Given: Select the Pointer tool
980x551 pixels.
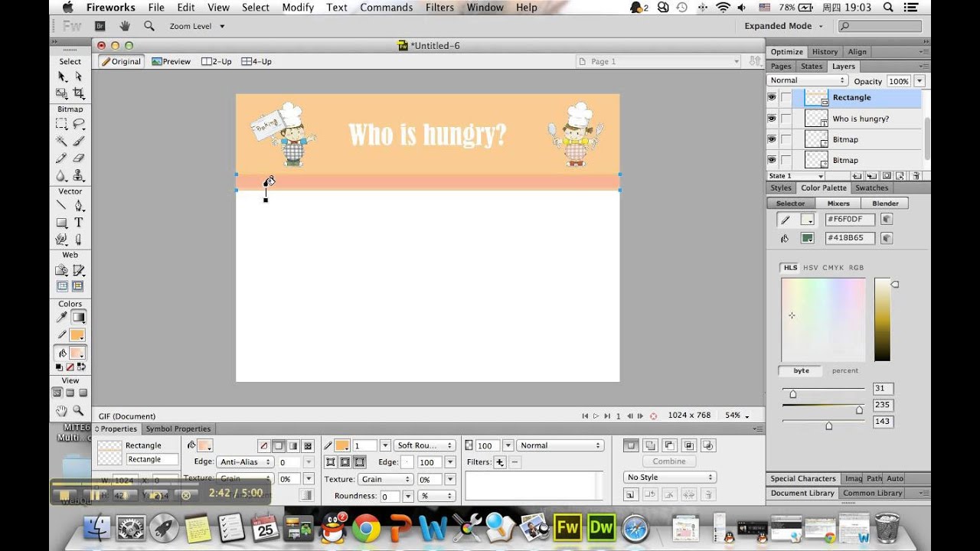Looking at the screenshot, I should [x=62, y=77].
